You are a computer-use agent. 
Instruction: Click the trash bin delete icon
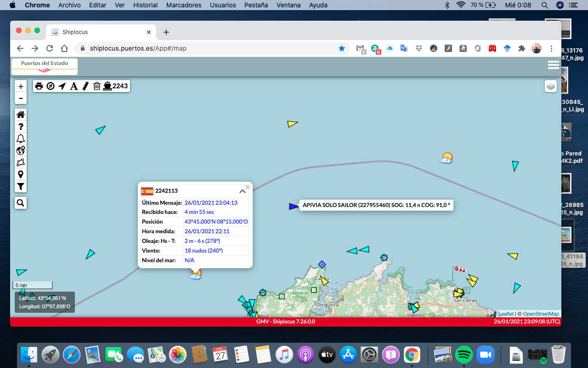[x=97, y=86]
